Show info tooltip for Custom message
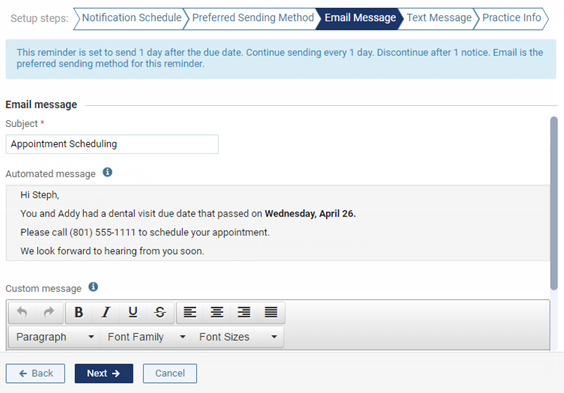Viewport: 564px width, 393px height. (x=93, y=287)
